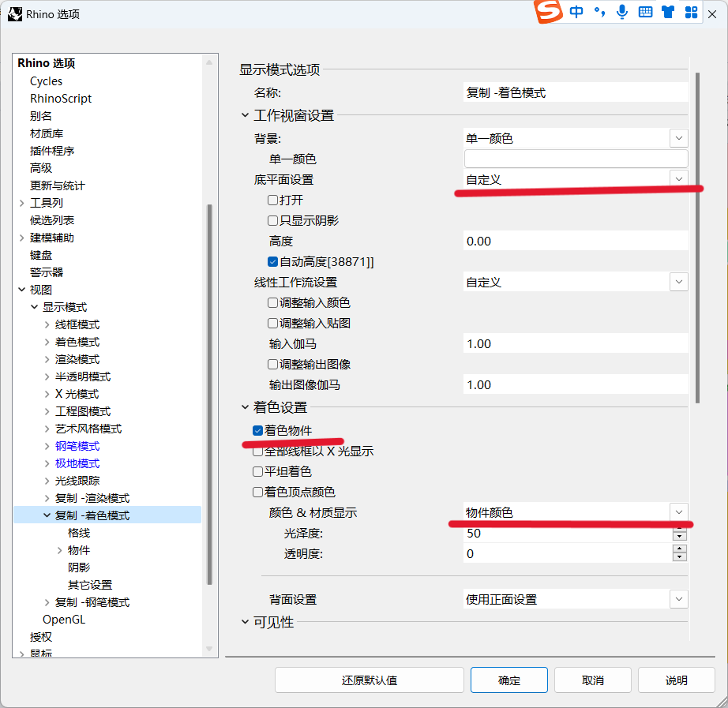The height and width of the screenshot is (708, 728).
Task: Select 极地模式 display mode
Action: pyautogui.click(x=77, y=463)
